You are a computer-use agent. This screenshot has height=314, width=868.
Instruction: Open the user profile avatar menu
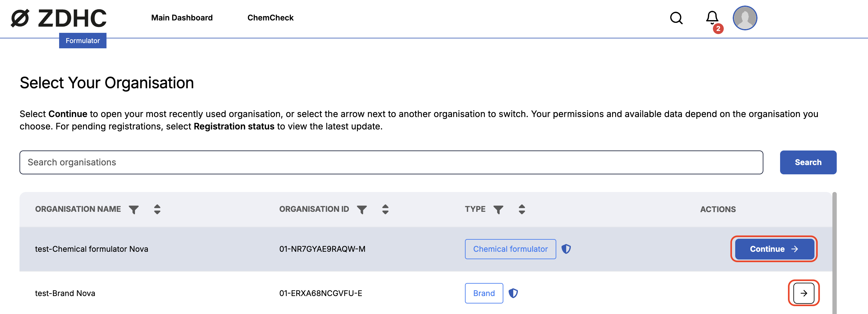tap(745, 18)
